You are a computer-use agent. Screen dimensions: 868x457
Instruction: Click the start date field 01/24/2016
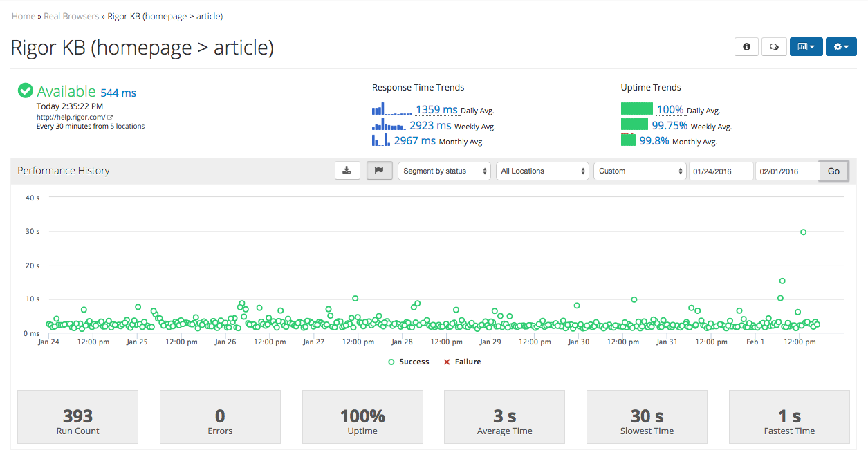tap(721, 171)
